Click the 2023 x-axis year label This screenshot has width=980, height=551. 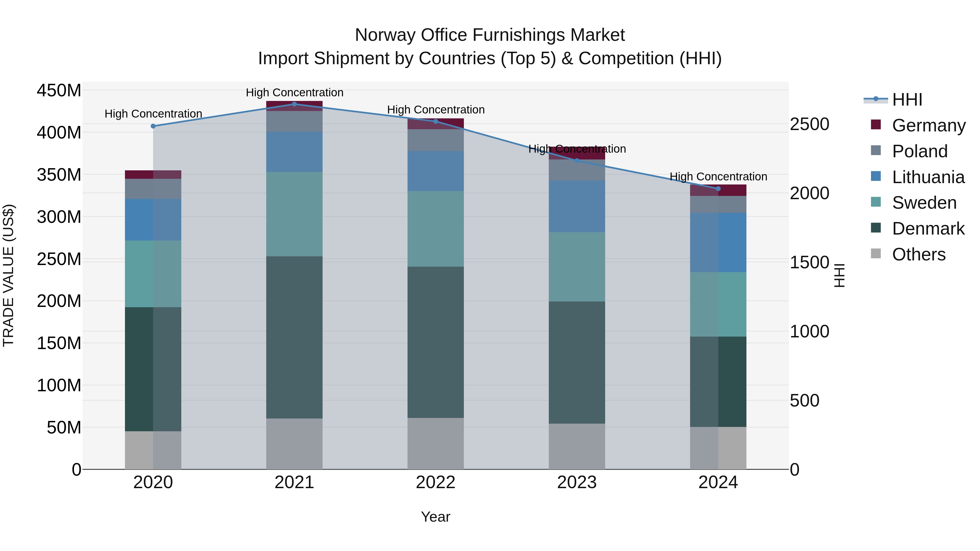577,482
